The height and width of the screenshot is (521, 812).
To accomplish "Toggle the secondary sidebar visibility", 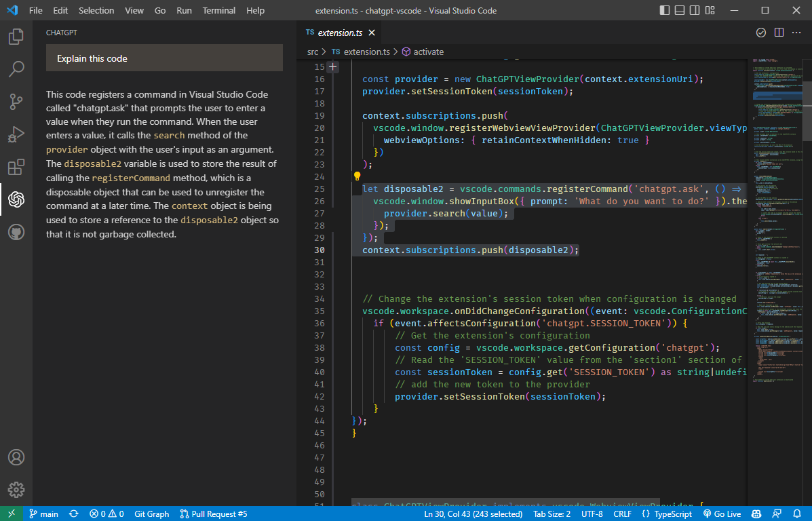I will coord(693,10).
